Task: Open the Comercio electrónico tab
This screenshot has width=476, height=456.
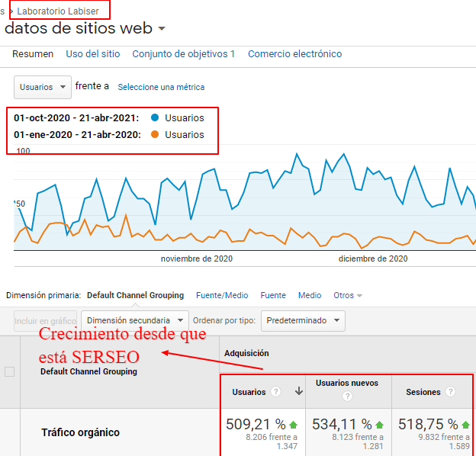Action: tap(294, 54)
